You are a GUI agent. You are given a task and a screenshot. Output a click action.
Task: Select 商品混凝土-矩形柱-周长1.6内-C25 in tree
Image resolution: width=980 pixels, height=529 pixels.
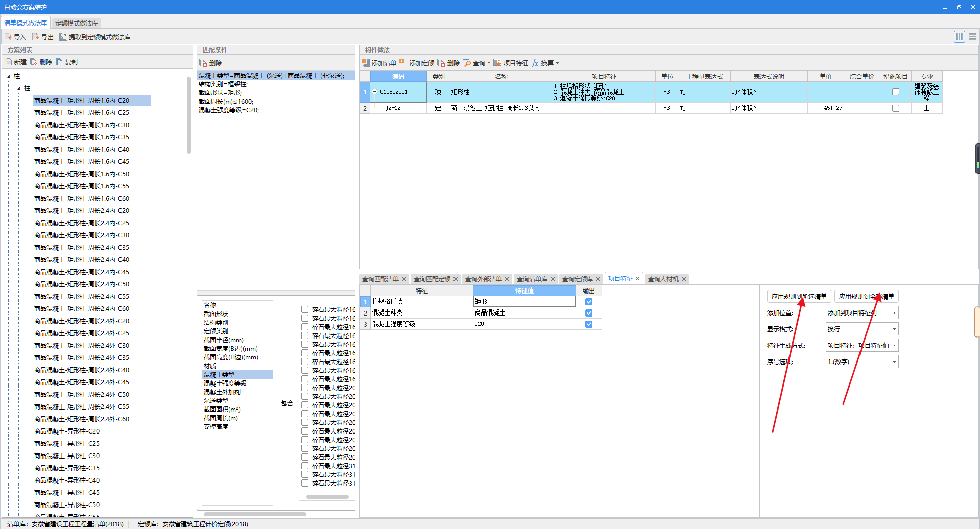(82, 113)
